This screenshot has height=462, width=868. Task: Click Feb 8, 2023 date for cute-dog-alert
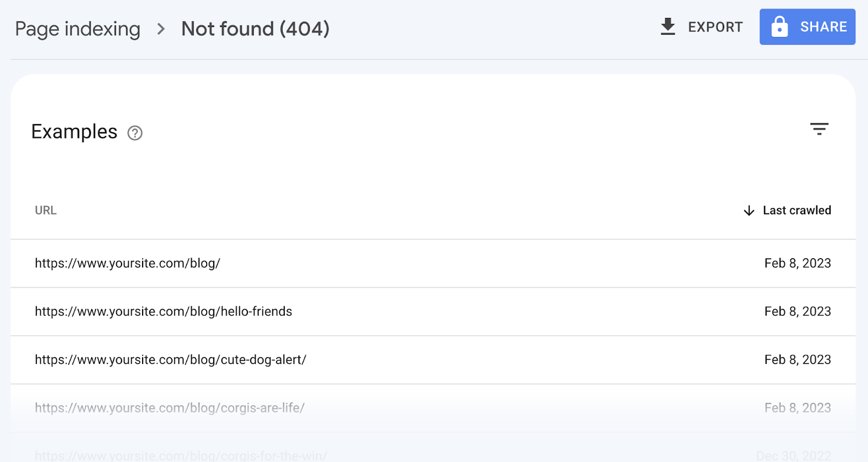[797, 360]
